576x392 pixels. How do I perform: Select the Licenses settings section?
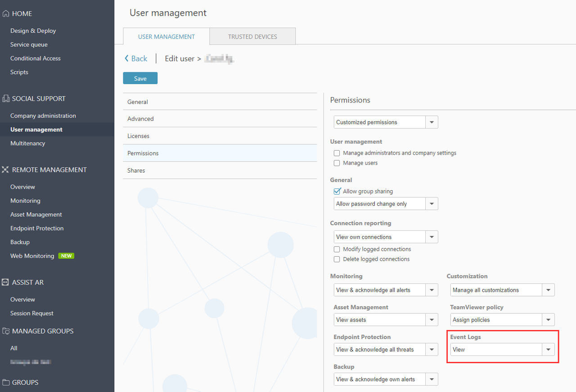[220, 136]
